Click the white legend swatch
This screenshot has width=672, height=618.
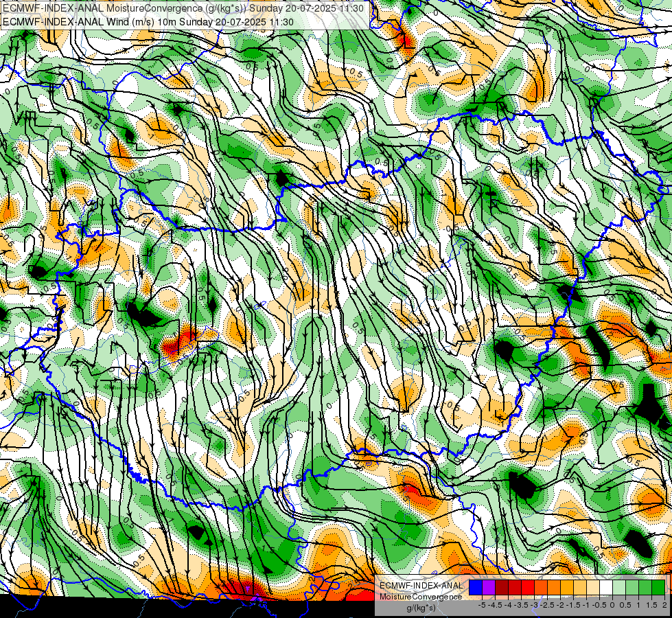point(606,588)
